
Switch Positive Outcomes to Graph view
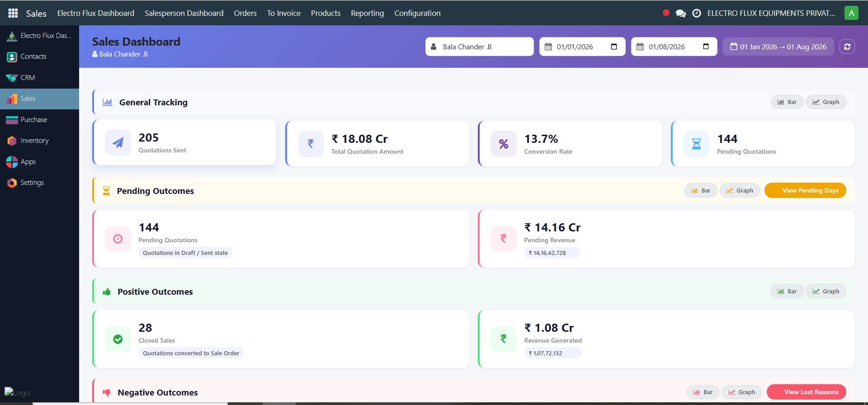[x=826, y=291]
